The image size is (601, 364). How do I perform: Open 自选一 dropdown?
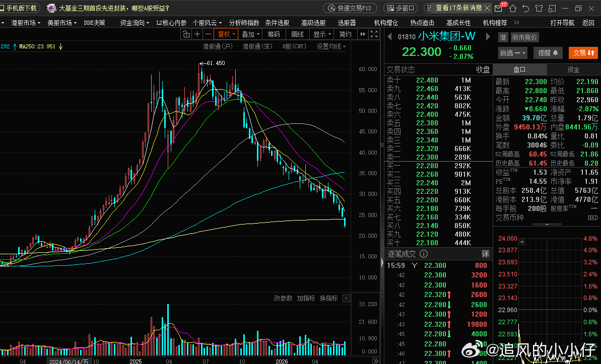click(513, 53)
